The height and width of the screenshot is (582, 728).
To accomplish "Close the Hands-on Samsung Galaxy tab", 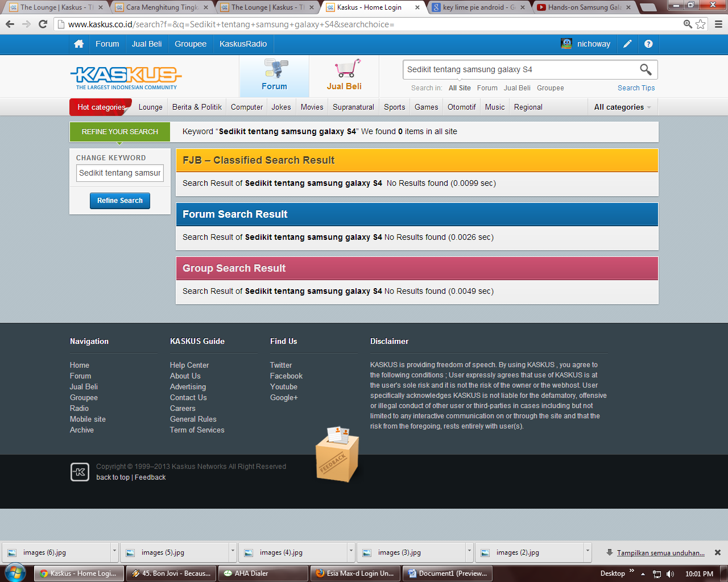I will (628, 7).
